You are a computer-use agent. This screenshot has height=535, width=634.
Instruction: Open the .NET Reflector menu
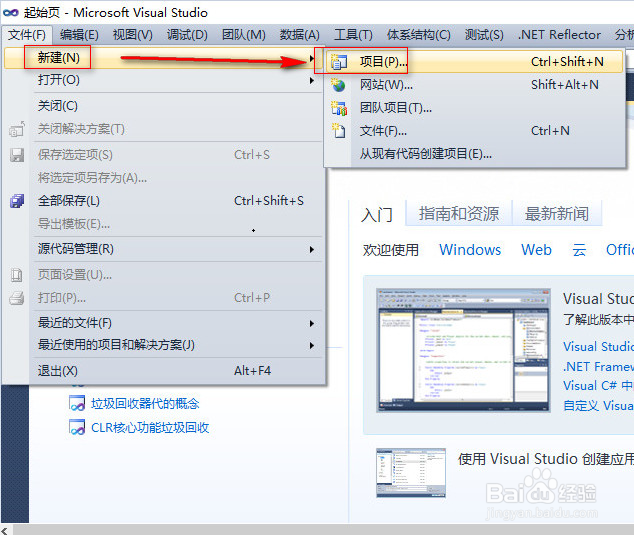[559, 35]
